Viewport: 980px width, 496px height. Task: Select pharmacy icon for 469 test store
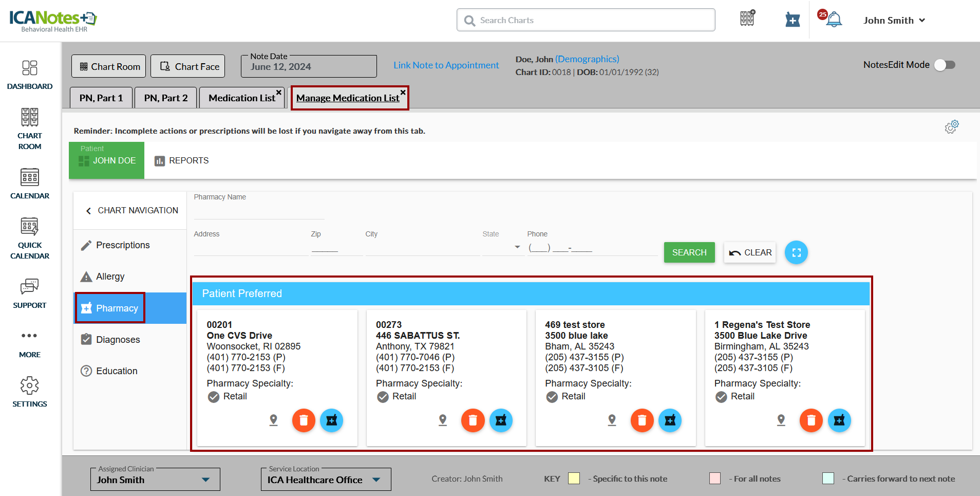click(x=670, y=420)
